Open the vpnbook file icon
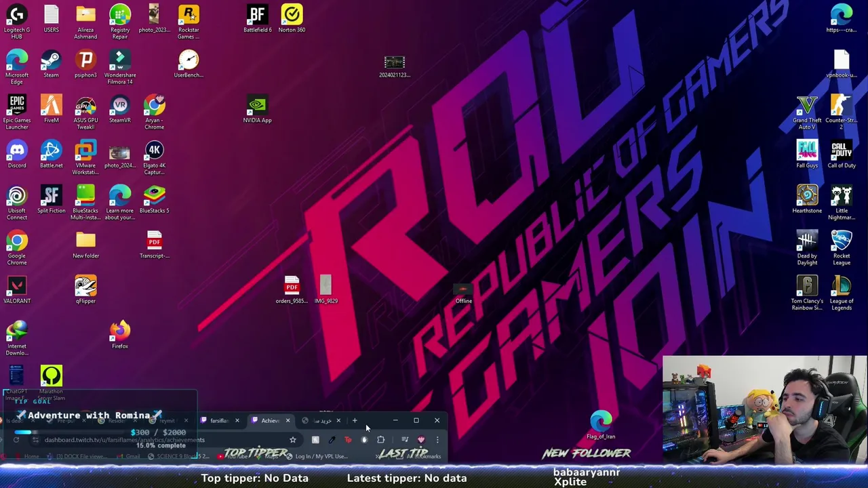Viewport: 868px width, 488px height. pos(842,64)
